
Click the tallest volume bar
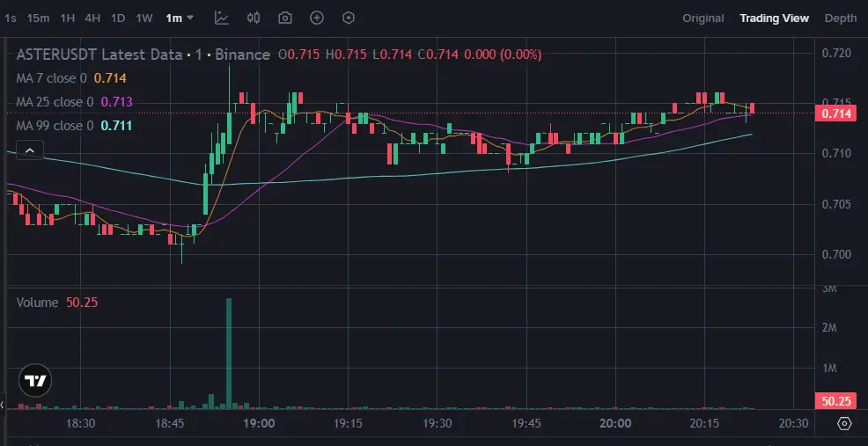click(229, 353)
